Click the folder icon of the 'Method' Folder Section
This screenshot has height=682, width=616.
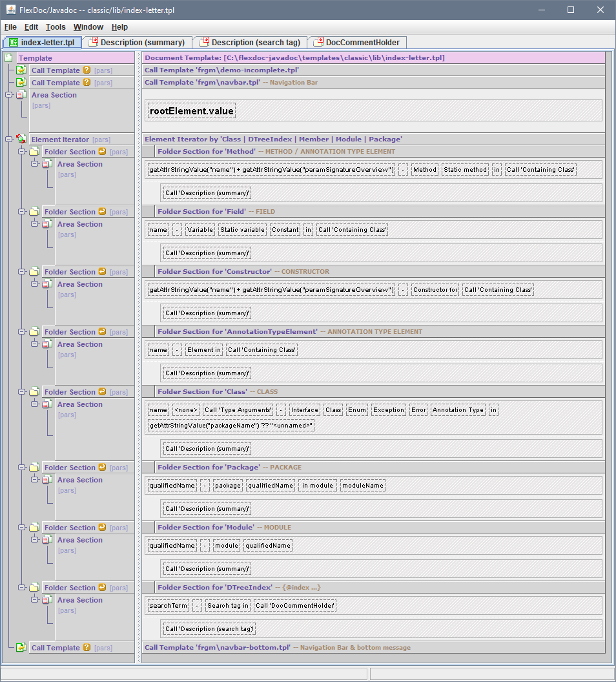[34, 152]
